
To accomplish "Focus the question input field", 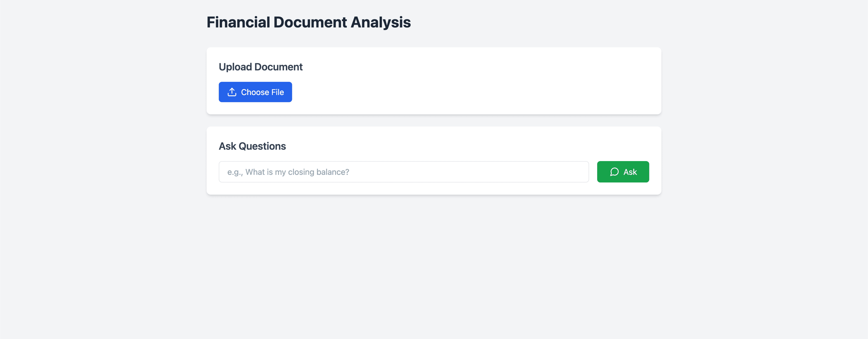I will 403,172.
